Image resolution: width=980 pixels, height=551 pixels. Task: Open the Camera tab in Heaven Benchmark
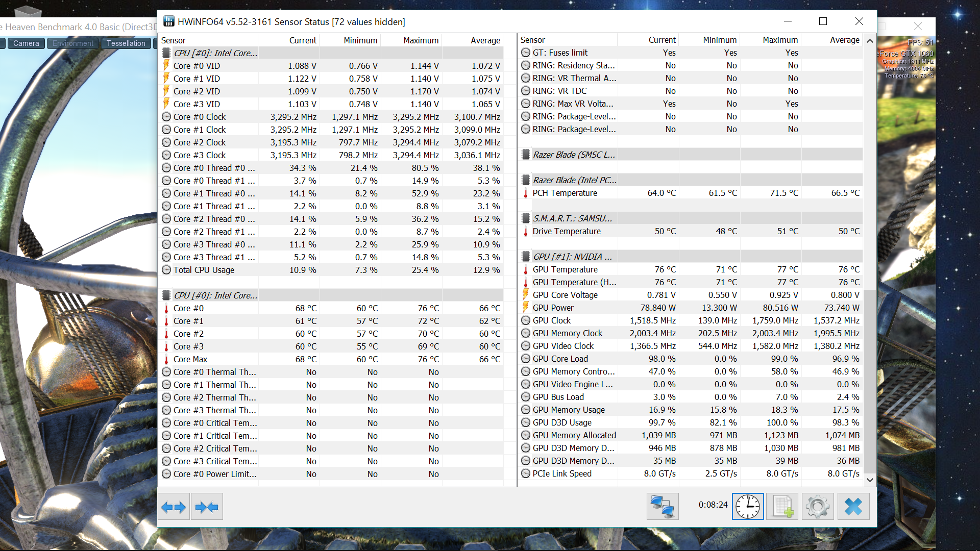click(x=26, y=43)
